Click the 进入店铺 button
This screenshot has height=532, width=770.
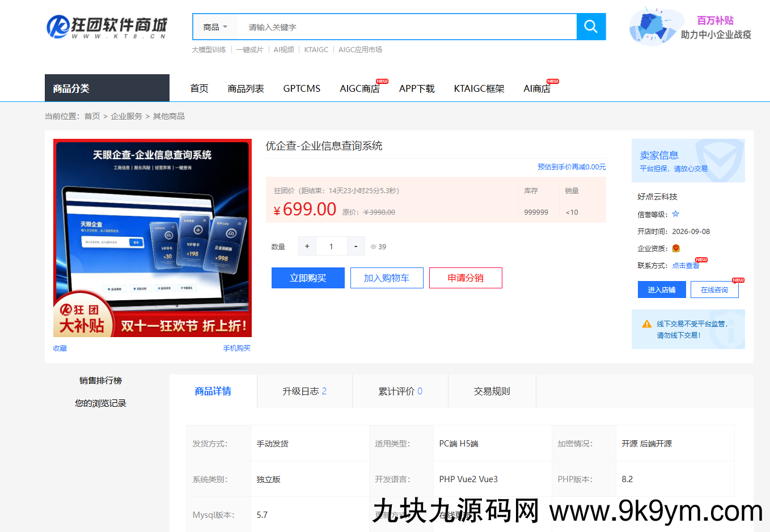tap(662, 290)
